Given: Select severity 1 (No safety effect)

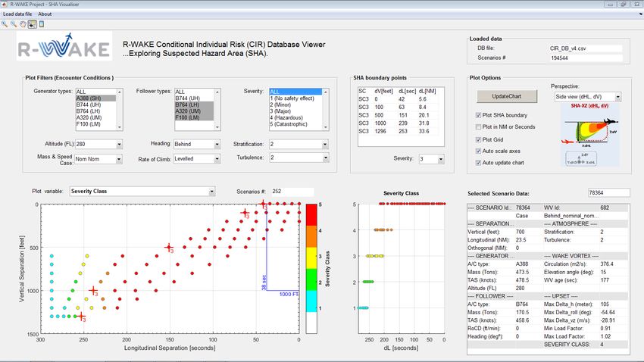Looking at the screenshot, I should 295,98.
